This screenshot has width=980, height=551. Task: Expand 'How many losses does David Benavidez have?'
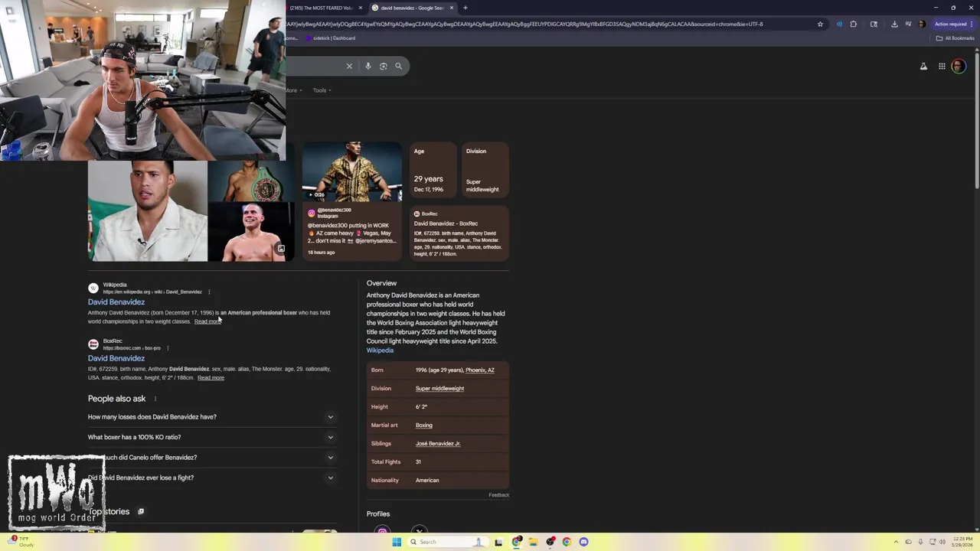tap(211, 417)
